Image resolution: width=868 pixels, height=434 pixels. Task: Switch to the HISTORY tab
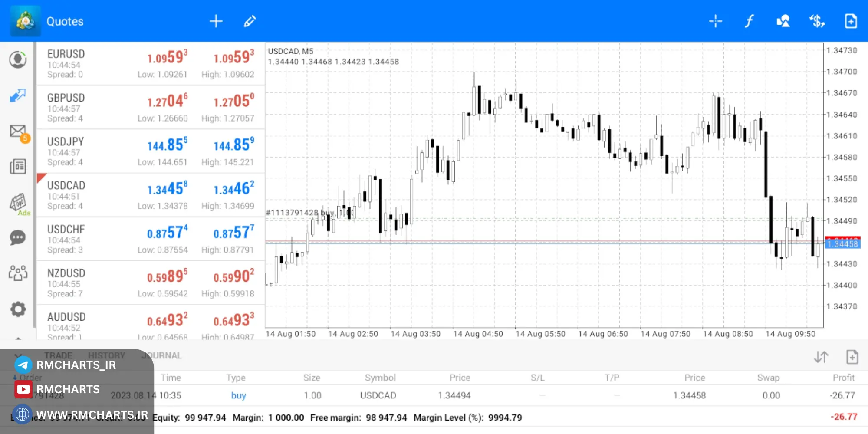click(x=106, y=355)
